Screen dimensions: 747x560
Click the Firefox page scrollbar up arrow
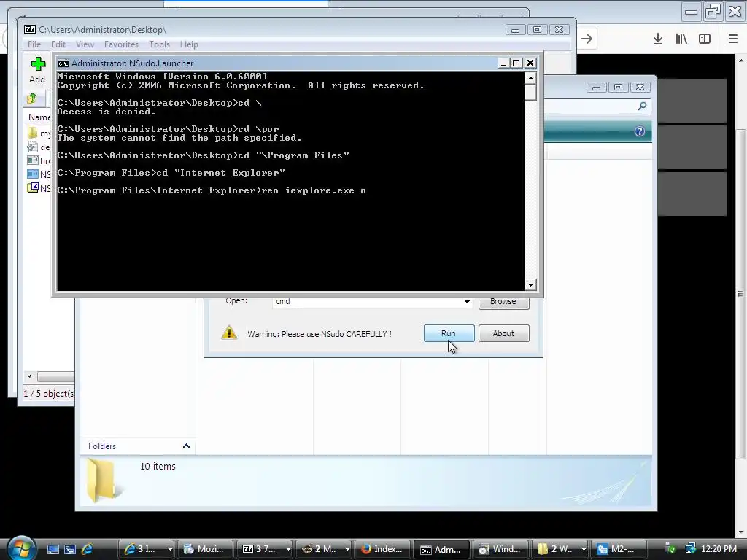[x=741, y=61]
